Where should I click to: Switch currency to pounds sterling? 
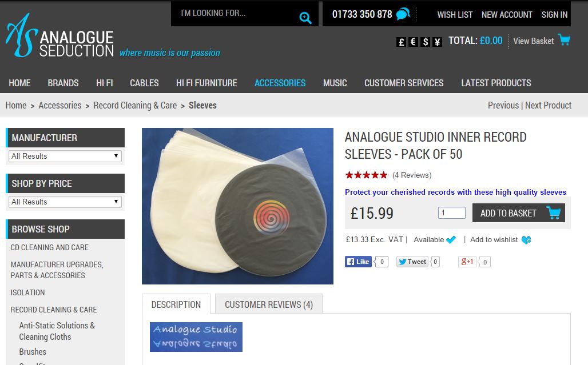pos(401,42)
